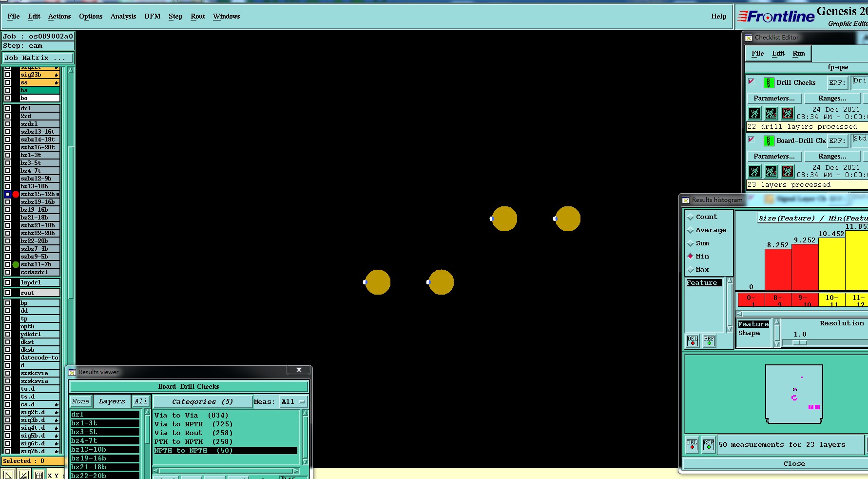
Task: Toggle checkbox for szbz15-12b layer
Action: tap(8, 194)
